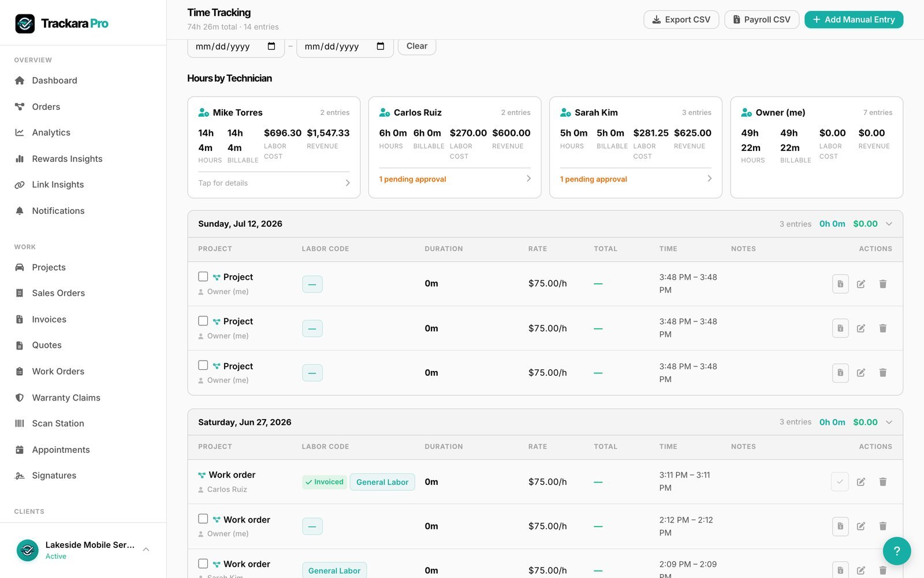Open the Owner (me) technician card
Screen dimensions: 924x578
pyautogui.click(x=817, y=147)
